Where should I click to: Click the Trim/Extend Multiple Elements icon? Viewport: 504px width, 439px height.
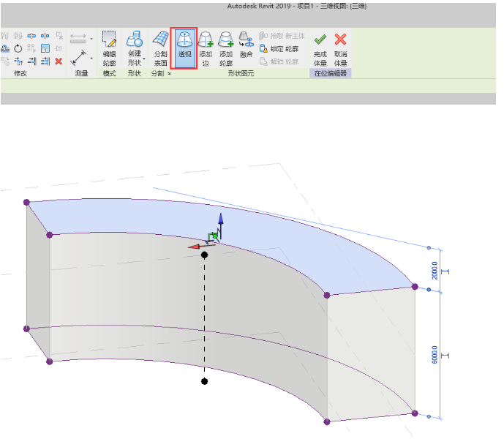45,61
